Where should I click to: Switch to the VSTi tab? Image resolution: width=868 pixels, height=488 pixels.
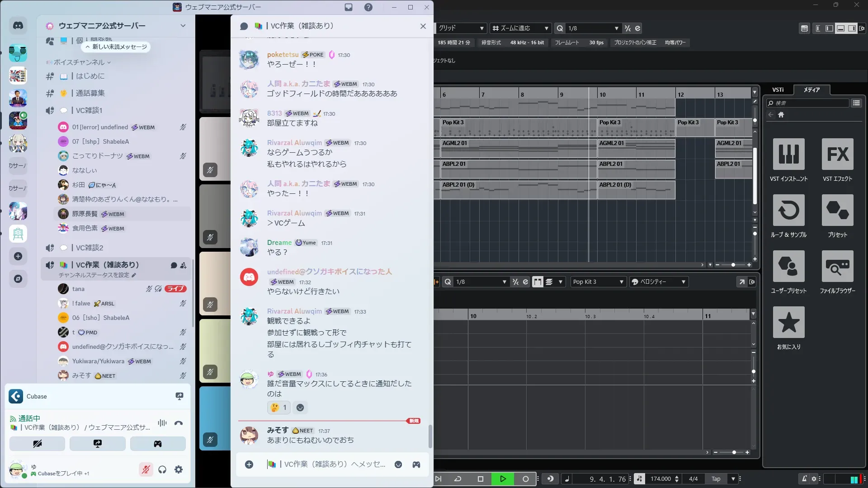tap(778, 90)
